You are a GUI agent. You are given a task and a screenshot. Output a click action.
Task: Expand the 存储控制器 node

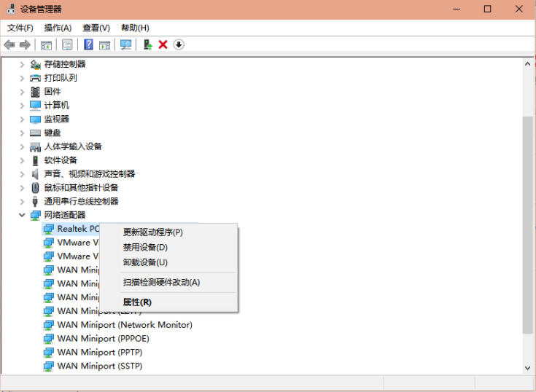coord(22,64)
